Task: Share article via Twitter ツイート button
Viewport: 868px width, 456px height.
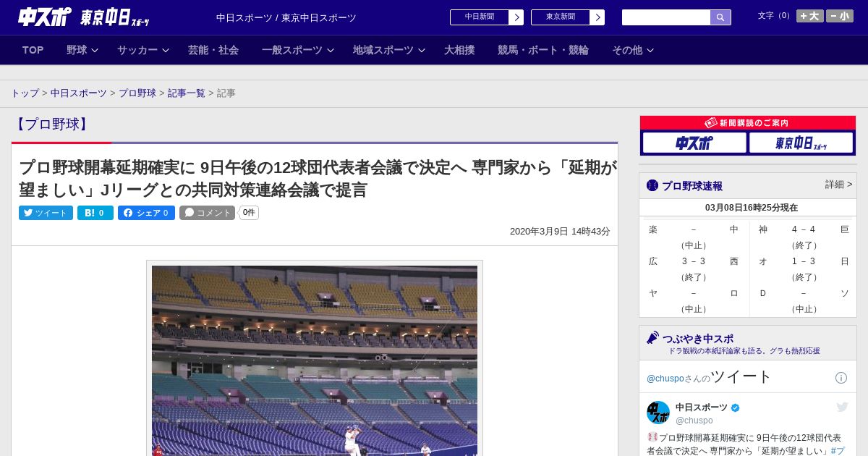Action: click(x=46, y=213)
